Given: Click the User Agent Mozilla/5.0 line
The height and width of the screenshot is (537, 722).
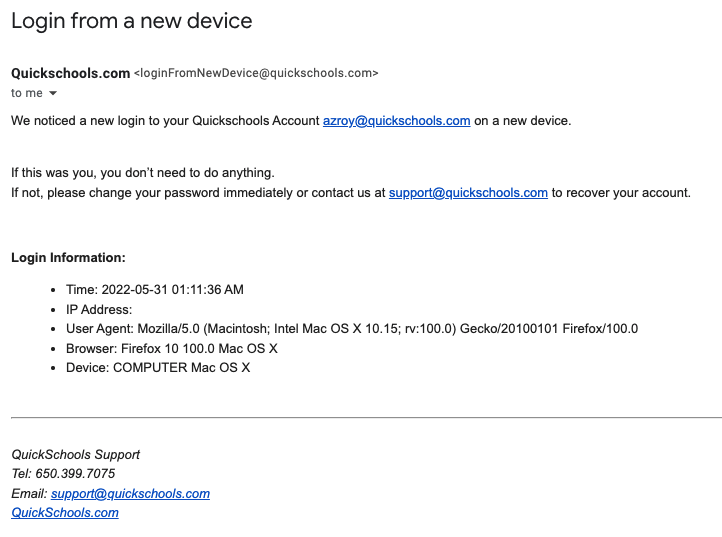Looking at the screenshot, I should 351,329.
